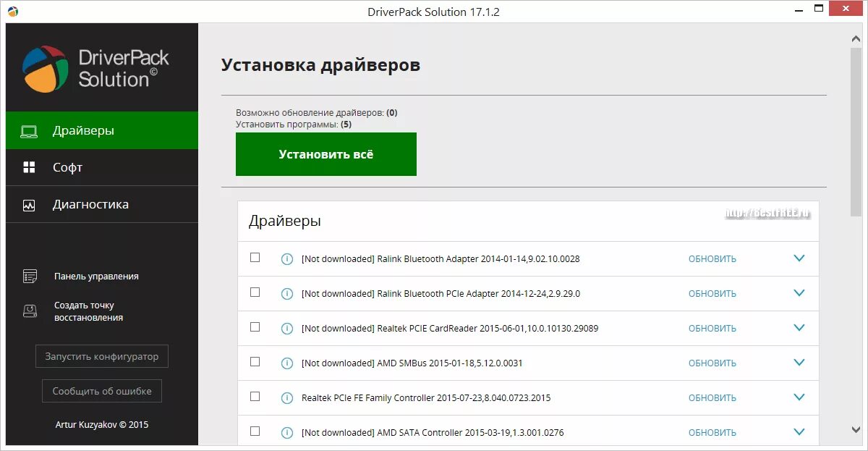Click ОБНОВИТЬ for AMD SMBus
868x451 pixels.
(712, 363)
